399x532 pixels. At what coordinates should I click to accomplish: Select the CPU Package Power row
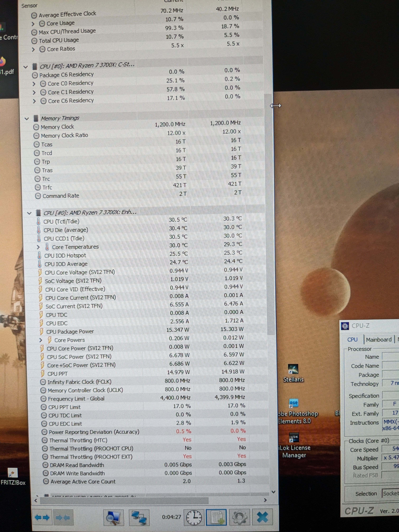point(70,332)
